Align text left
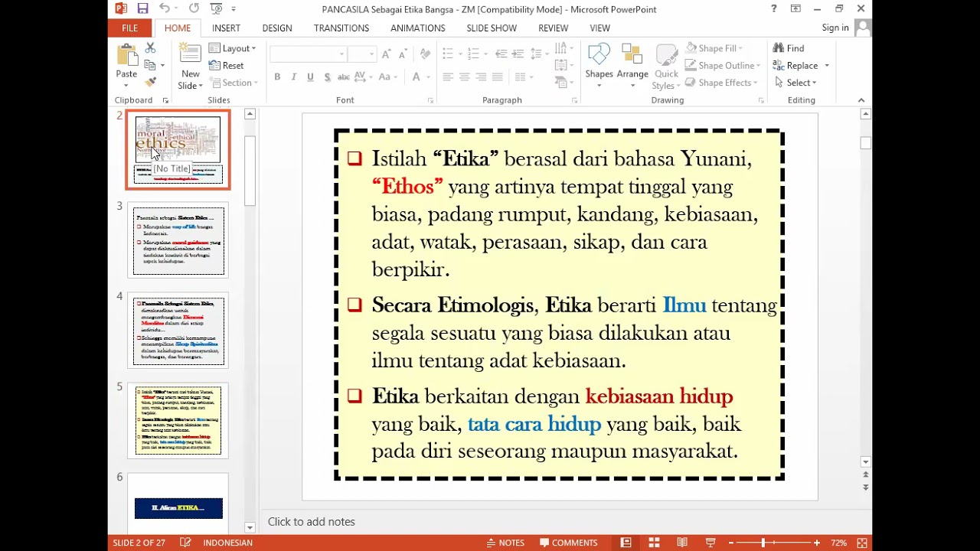This screenshot has height=551, width=980. 448,77
